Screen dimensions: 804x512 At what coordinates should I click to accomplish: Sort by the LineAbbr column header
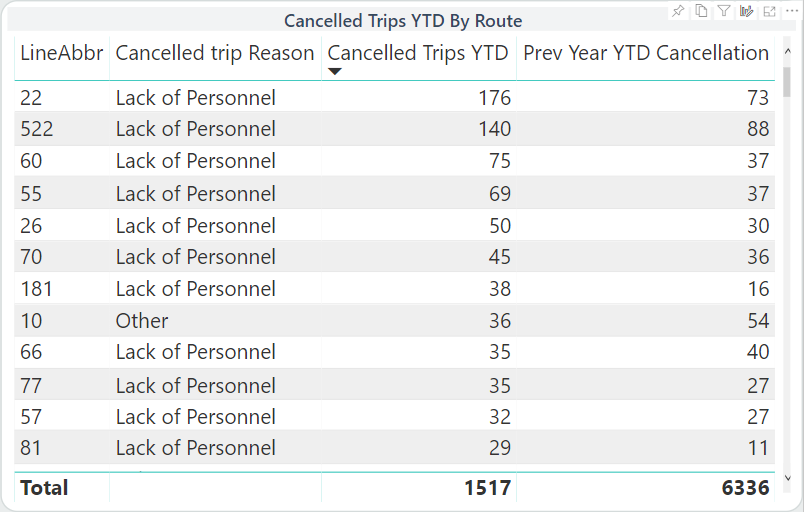pos(61,54)
